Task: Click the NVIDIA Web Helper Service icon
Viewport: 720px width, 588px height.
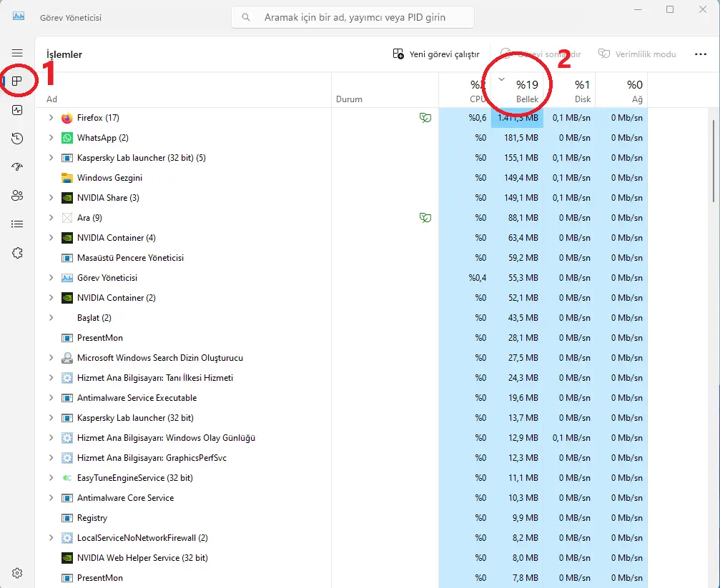Action: click(x=67, y=558)
